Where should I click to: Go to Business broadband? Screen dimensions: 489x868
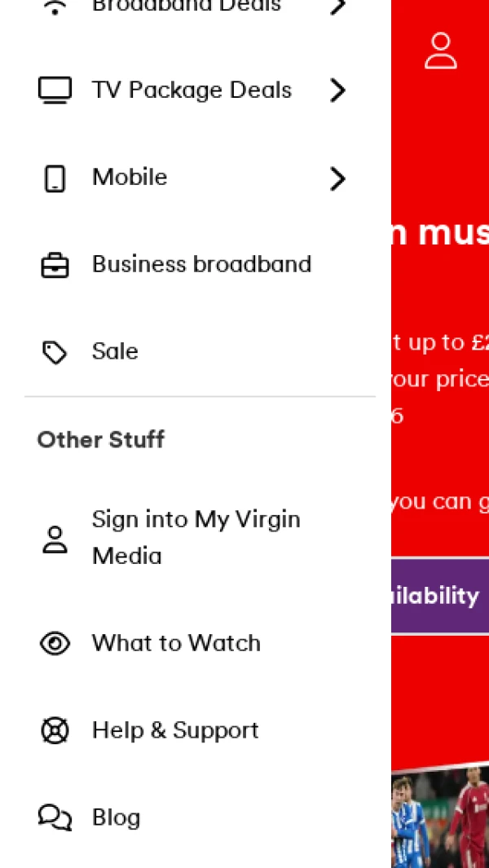pos(201,265)
